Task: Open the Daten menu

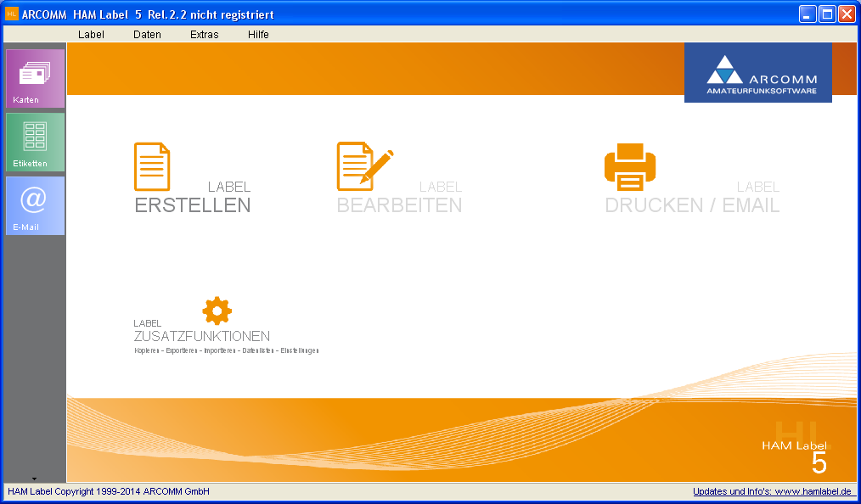Action: pos(147,35)
